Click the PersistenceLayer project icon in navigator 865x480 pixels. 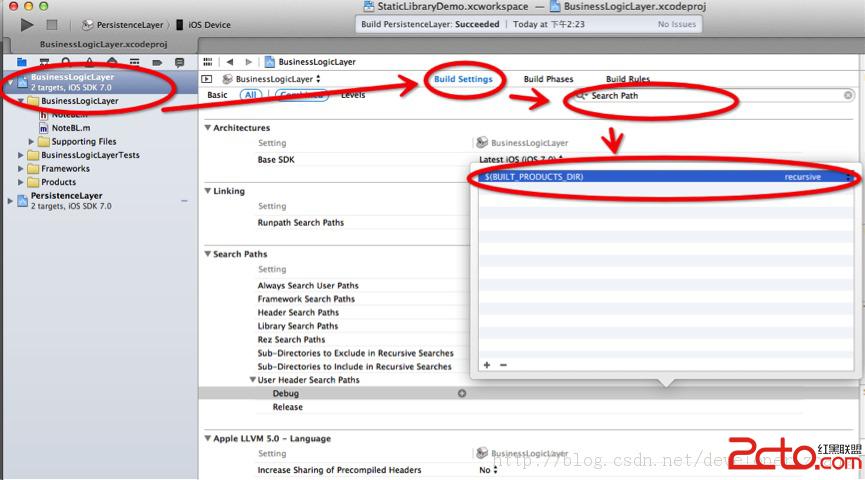23,200
